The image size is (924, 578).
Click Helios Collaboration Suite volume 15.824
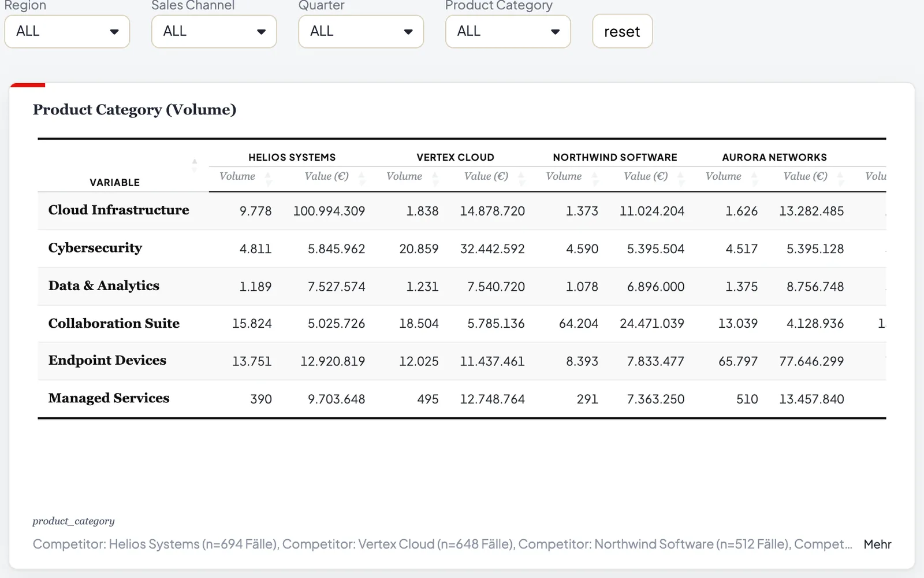pos(252,324)
